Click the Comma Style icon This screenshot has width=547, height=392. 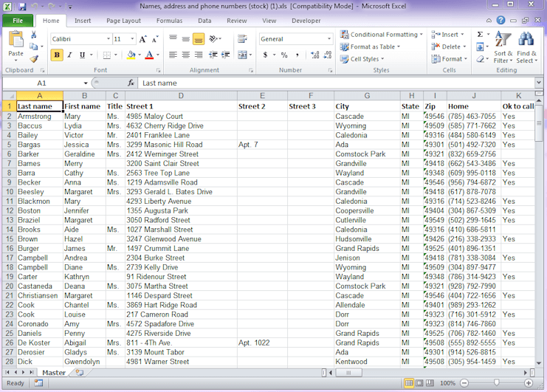tap(297, 55)
